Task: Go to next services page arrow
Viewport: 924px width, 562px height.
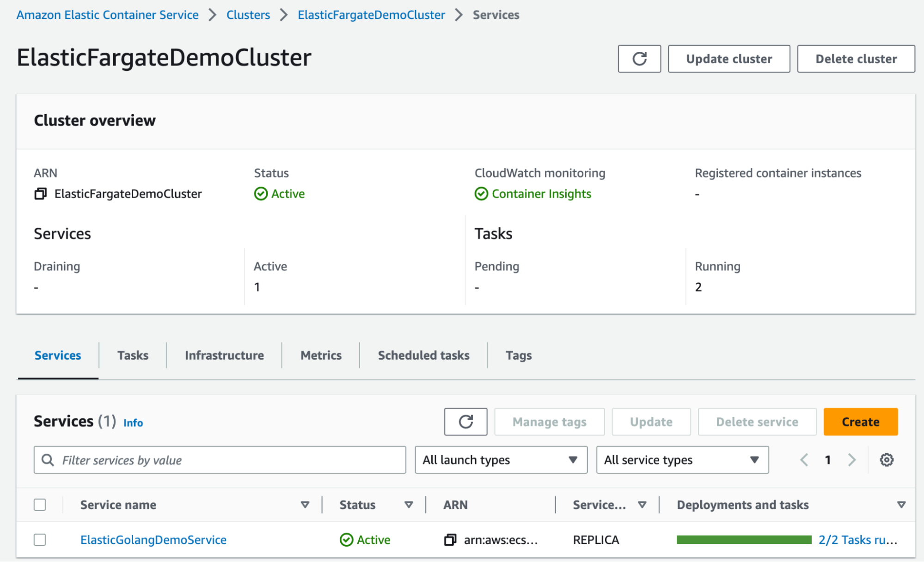Action: point(852,460)
